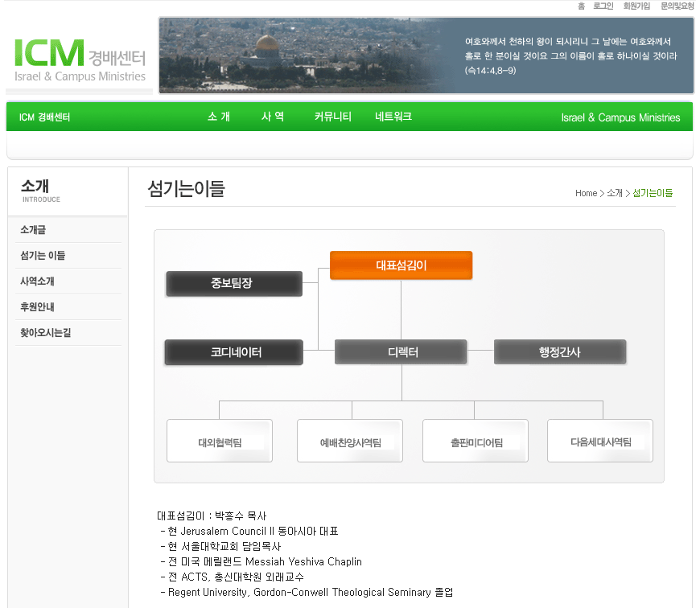Click the 행정간사 box
The image size is (700, 608).
(x=560, y=352)
